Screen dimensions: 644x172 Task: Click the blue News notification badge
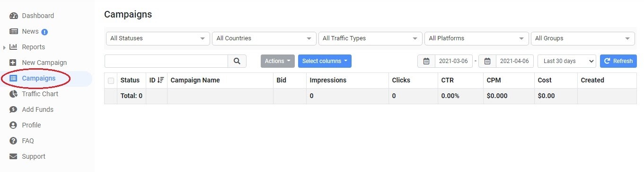(x=45, y=32)
